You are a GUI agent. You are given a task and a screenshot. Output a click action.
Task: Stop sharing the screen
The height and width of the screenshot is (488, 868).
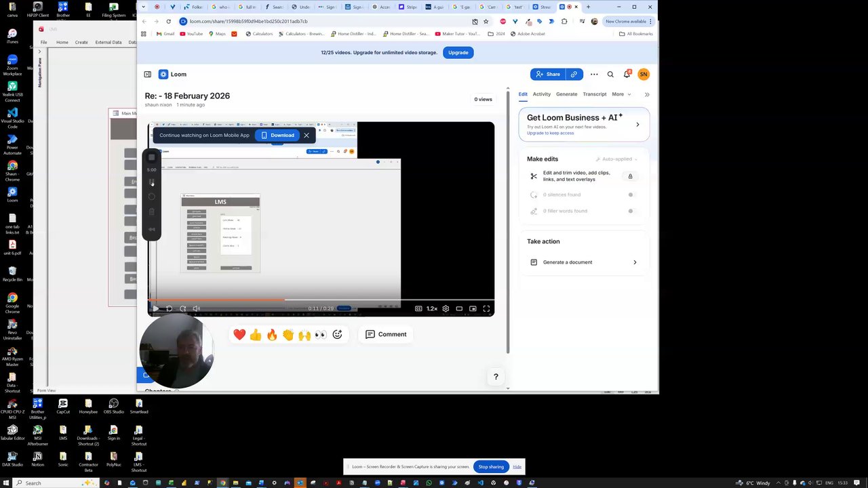point(491,467)
